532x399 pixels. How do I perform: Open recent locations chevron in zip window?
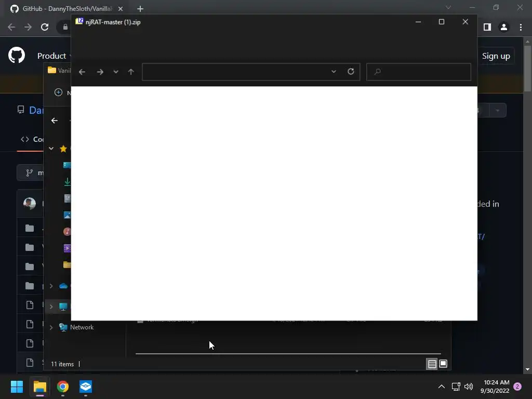click(x=116, y=72)
